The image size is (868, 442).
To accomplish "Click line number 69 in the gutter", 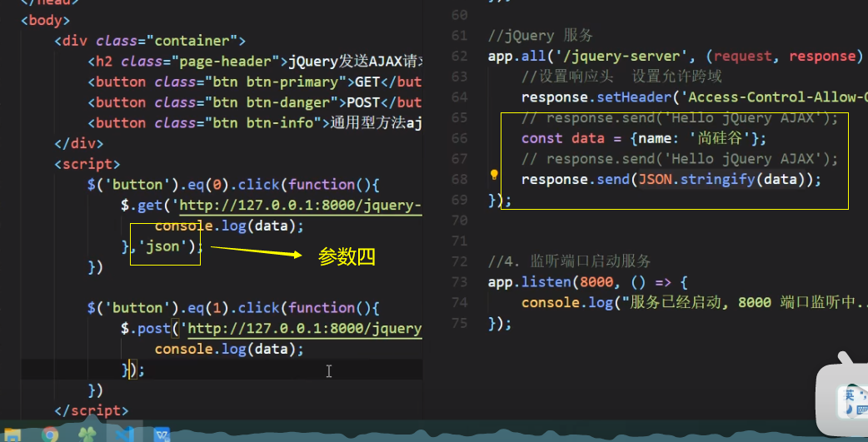I will (x=459, y=200).
